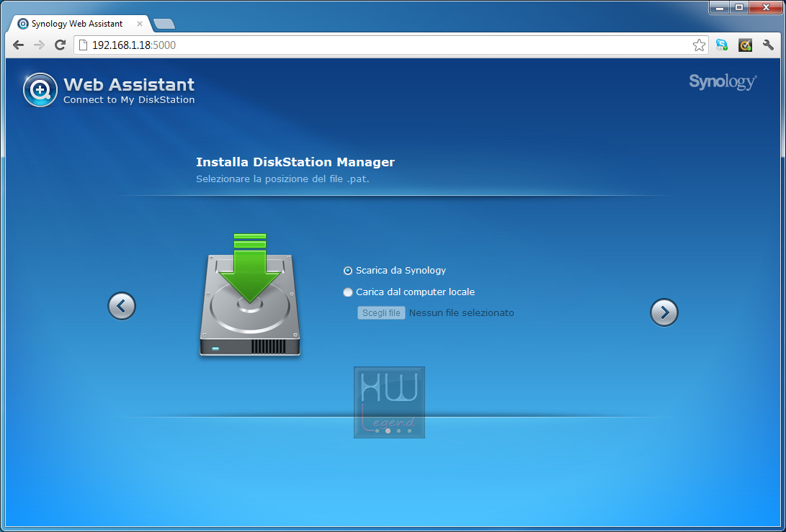Click the browser Back arrow
The image size is (786, 532).
(19, 45)
